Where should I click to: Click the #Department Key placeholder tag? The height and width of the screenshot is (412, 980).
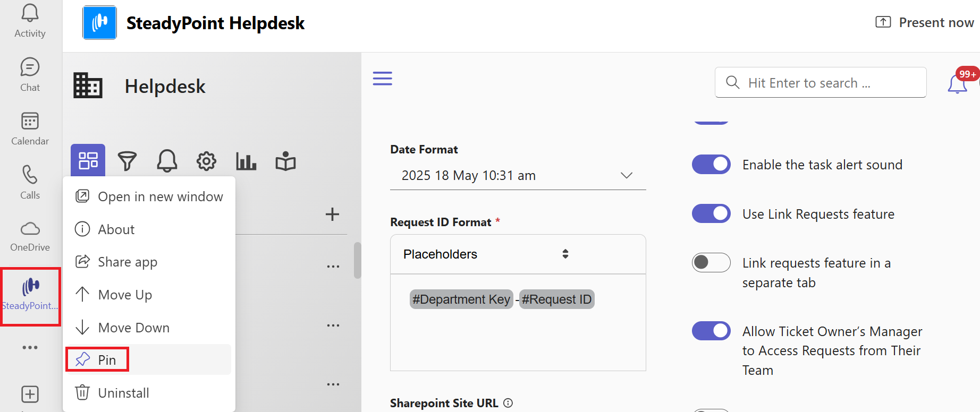pyautogui.click(x=461, y=299)
